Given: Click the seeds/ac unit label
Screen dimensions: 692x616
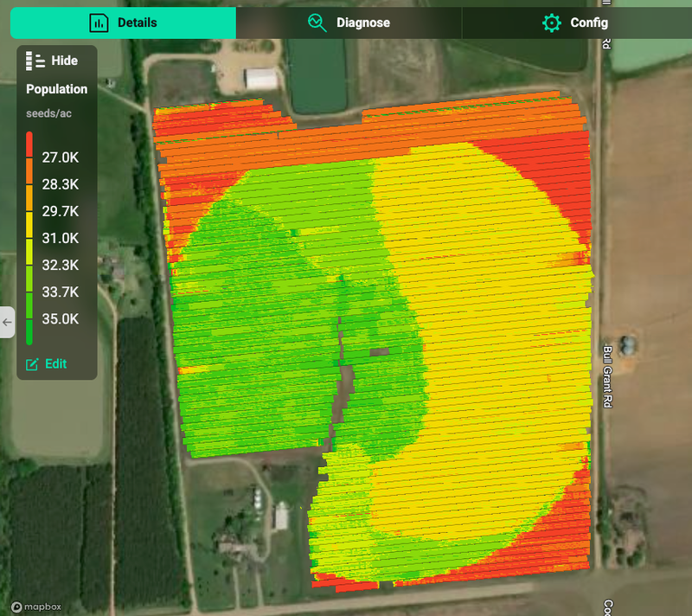Looking at the screenshot, I should click(48, 113).
